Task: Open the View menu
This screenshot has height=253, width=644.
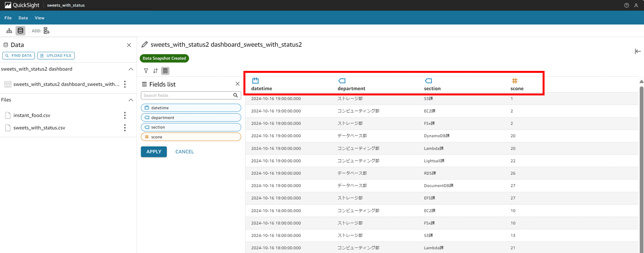Action: click(x=40, y=18)
